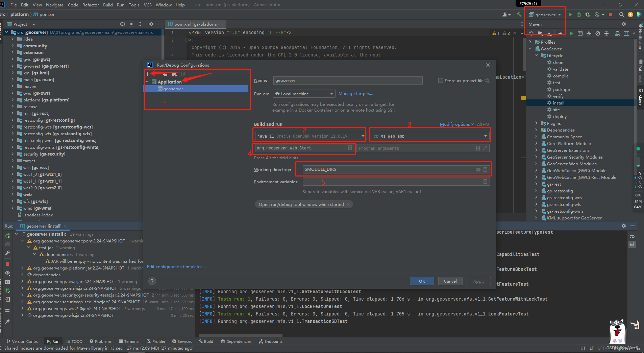Click browse folder icon in Working directory field
This screenshot has height=353, width=644.
click(x=478, y=169)
